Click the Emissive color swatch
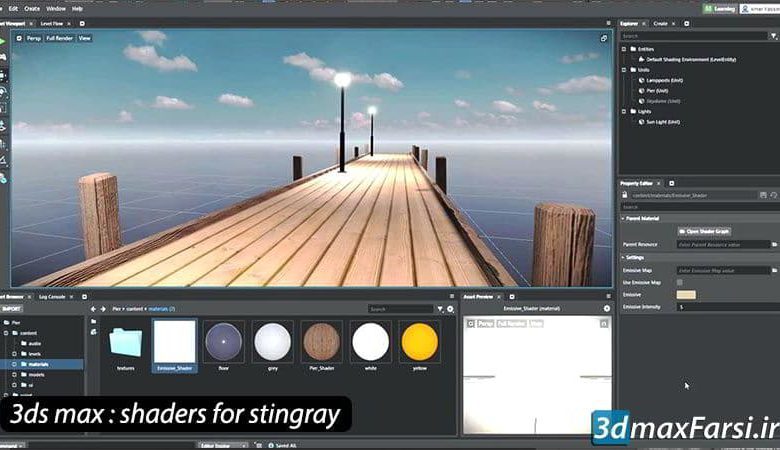 [686, 295]
